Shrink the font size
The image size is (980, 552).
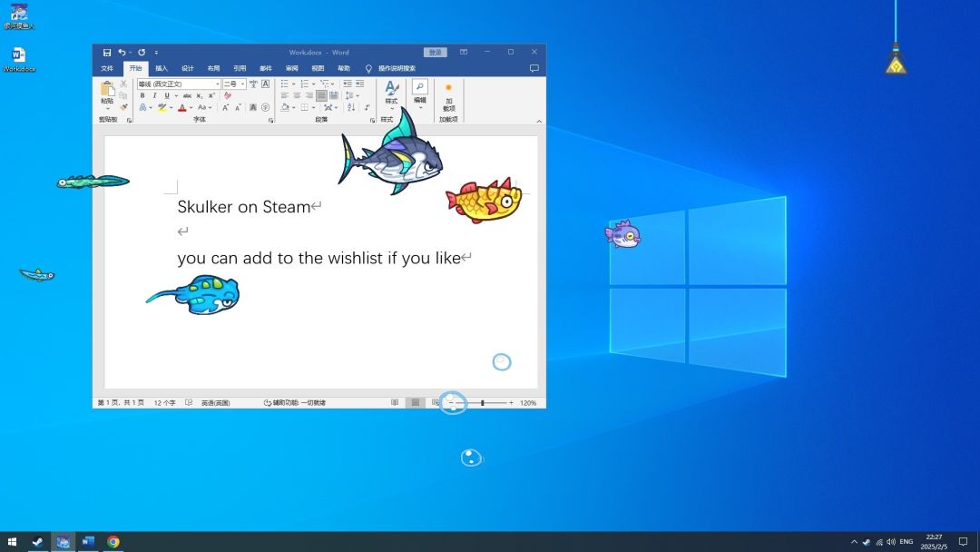[238, 107]
